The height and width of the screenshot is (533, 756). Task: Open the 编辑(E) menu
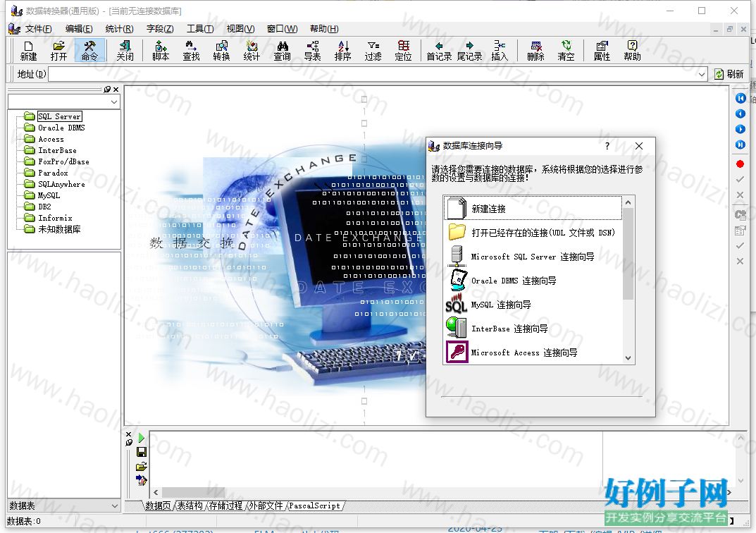79,29
